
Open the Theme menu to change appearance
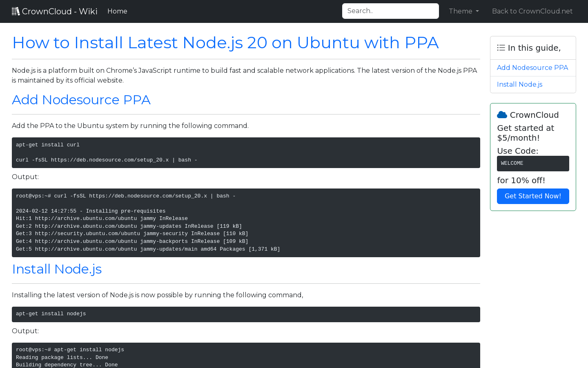[463, 11]
